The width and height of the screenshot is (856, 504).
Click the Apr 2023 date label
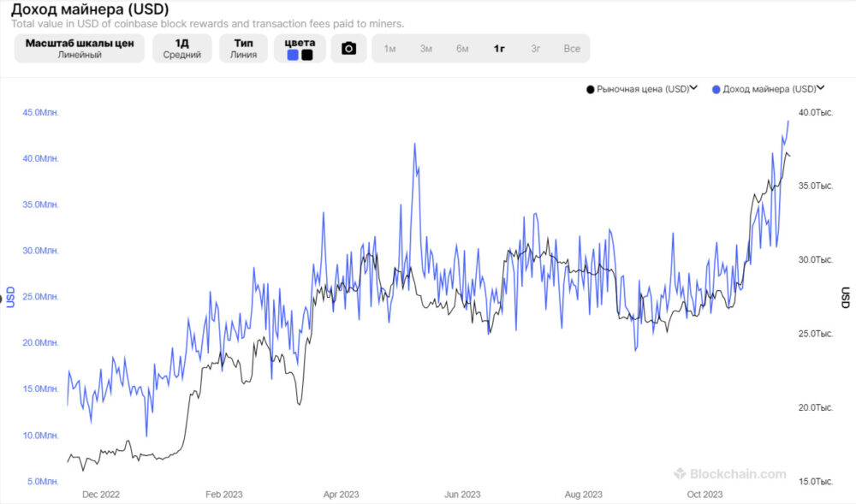[342, 495]
